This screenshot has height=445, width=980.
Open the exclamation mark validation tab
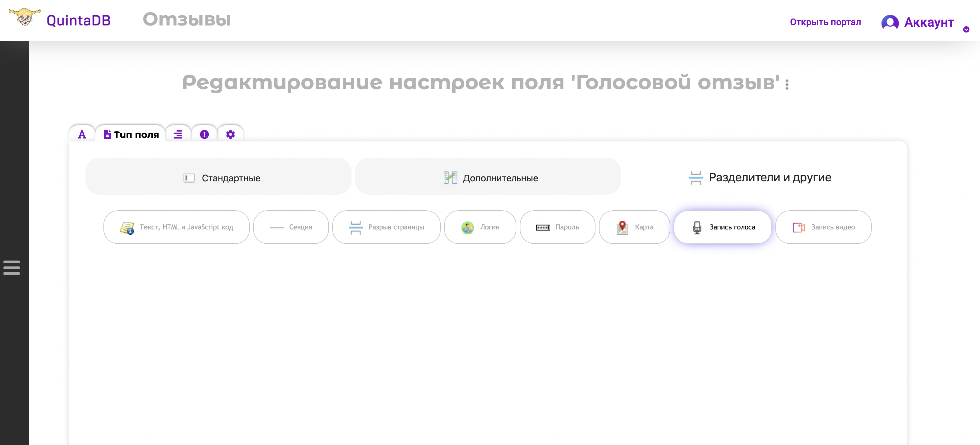coord(204,134)
